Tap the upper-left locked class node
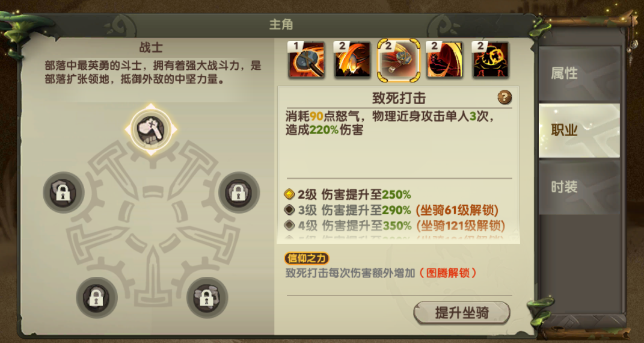This screenshot has height=343, width=644. coord(63,192)
